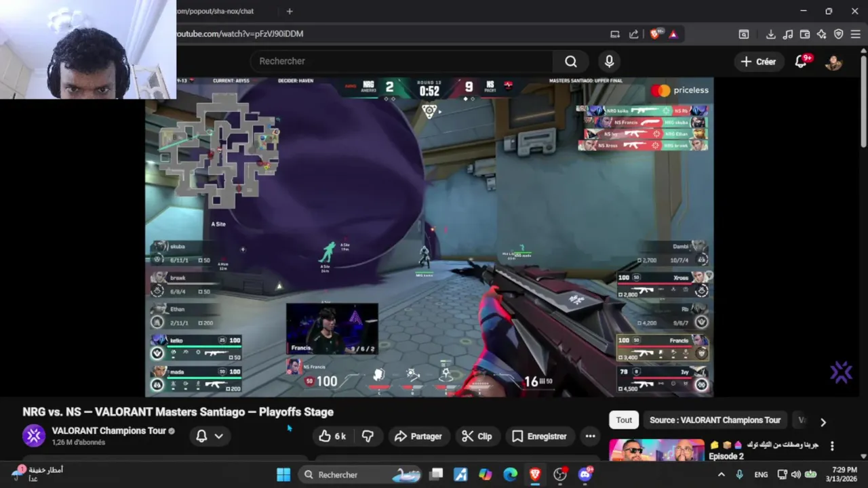The width and height of the screenshot is (868, 488).
Task: Open Brave Rewards triangle icon
Action: (673, 34)
